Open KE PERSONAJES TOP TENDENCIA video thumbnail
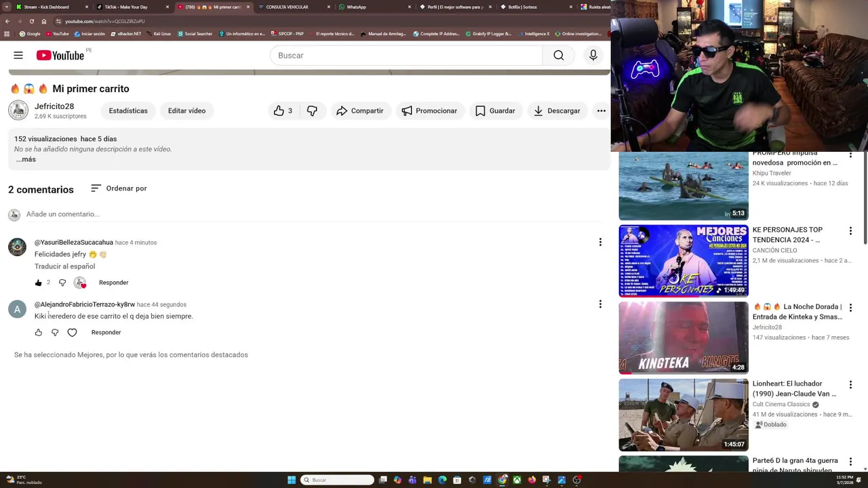This screenshot has height=488, width=868. pos(684,261)
